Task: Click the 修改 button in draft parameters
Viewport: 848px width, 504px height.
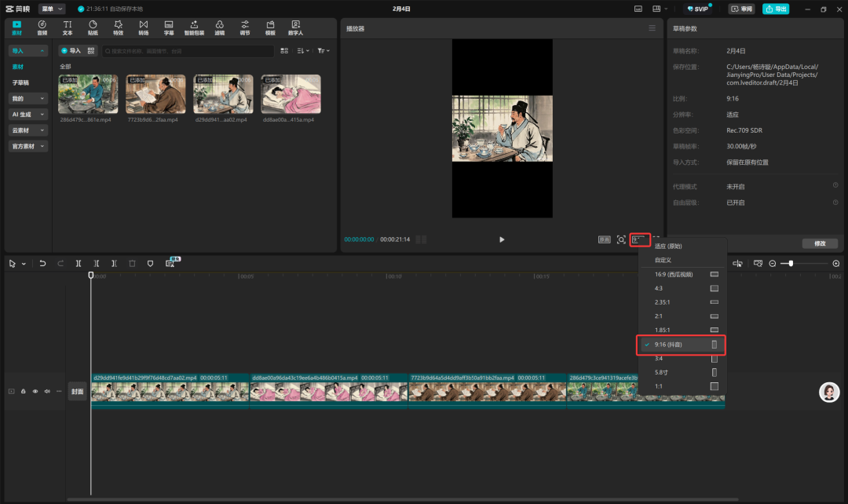Action: click(x=819, y=243)
